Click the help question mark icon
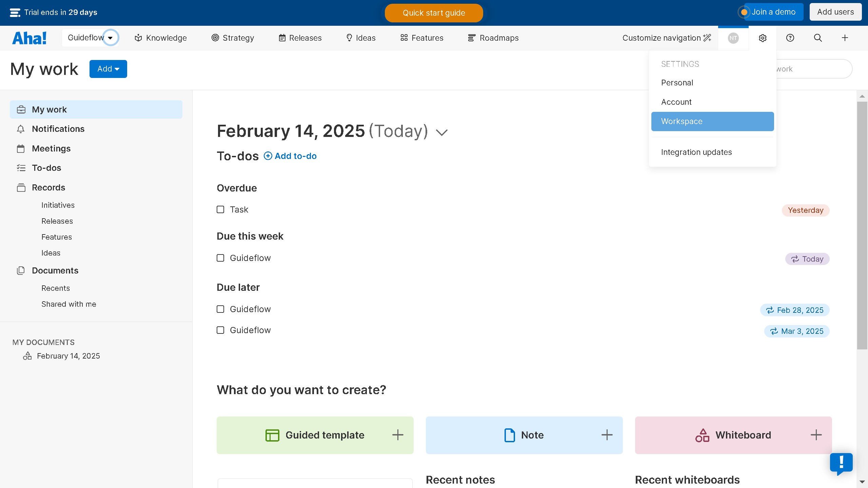 point(790,38)
